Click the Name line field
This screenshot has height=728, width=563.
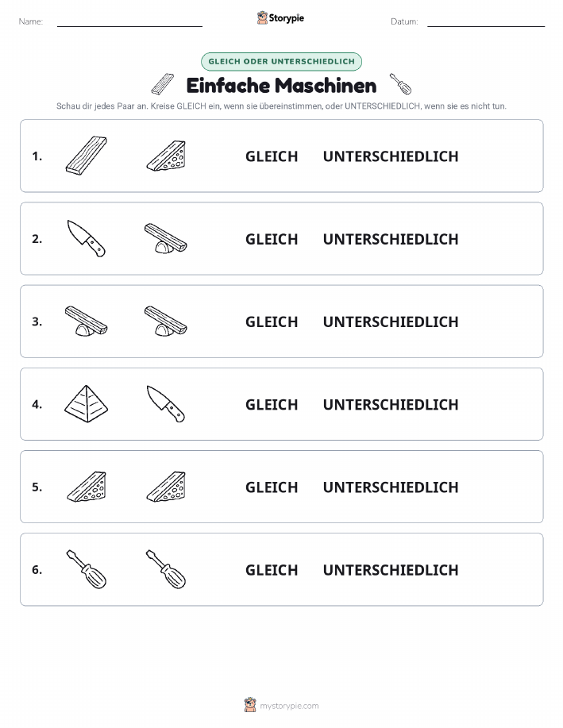coord(129,22)
